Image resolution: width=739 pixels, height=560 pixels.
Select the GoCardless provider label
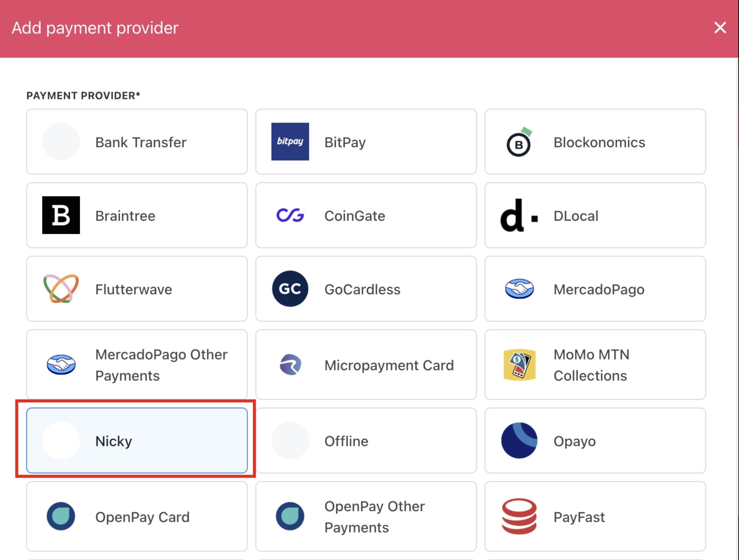(x=362, y=289)
